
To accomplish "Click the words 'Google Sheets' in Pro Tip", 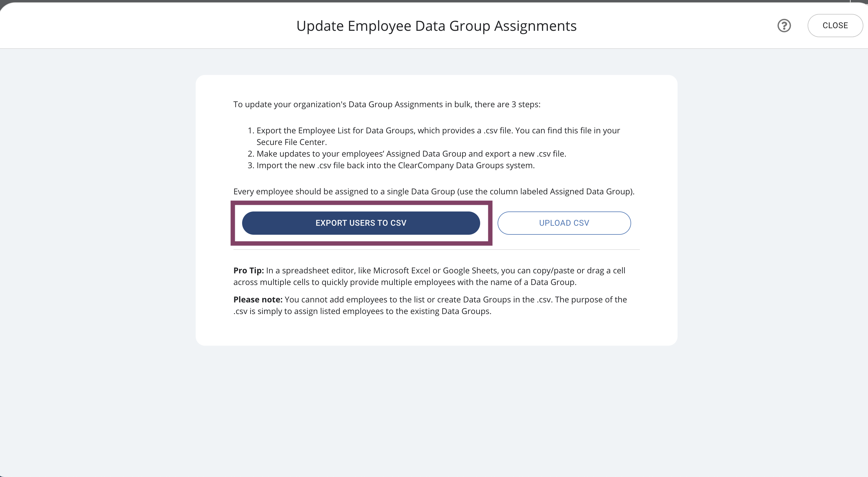I will coord(470,271).
